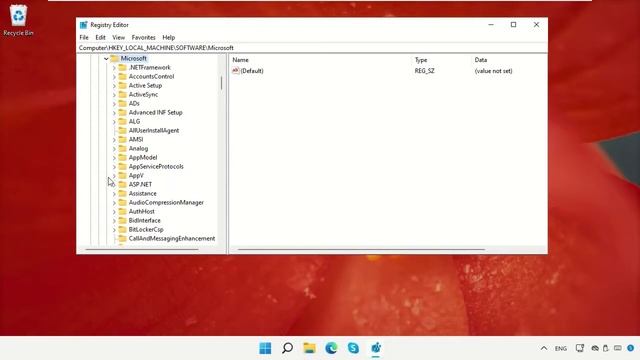Expand the AudioCompressionManager key
Image resolution: width=640 pixels, height=360 pixels.
click(114, 202)
